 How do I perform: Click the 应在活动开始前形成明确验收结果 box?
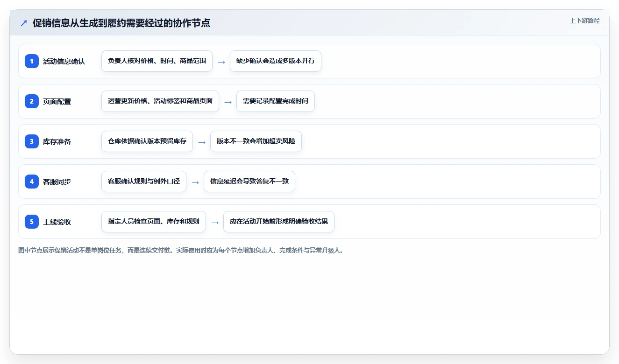279,222
